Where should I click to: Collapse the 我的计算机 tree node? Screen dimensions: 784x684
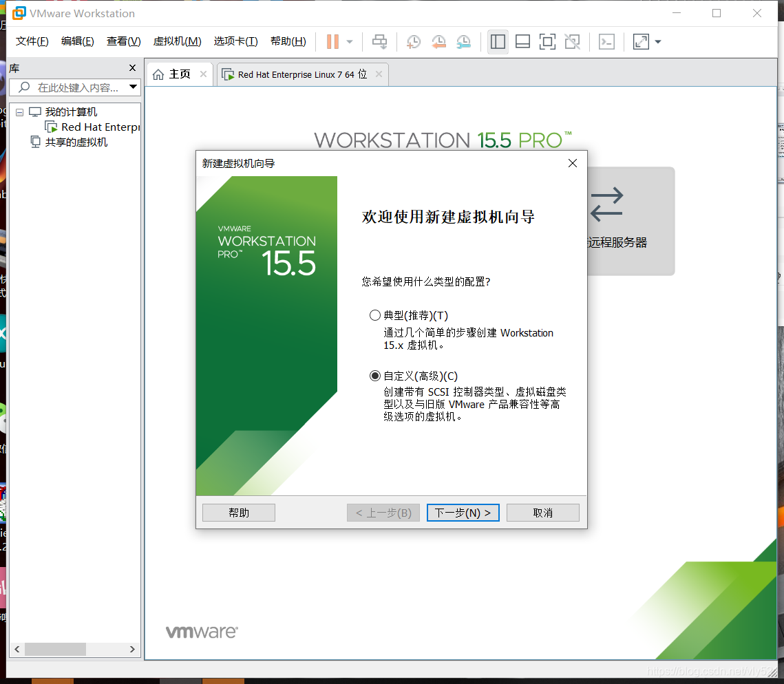click(19, 112)
